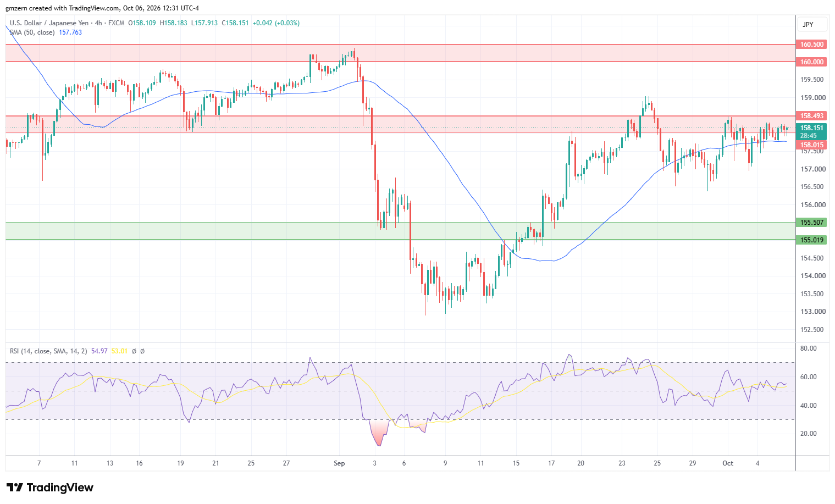Select the SMA value 157.763

click(x=70, y=32)
